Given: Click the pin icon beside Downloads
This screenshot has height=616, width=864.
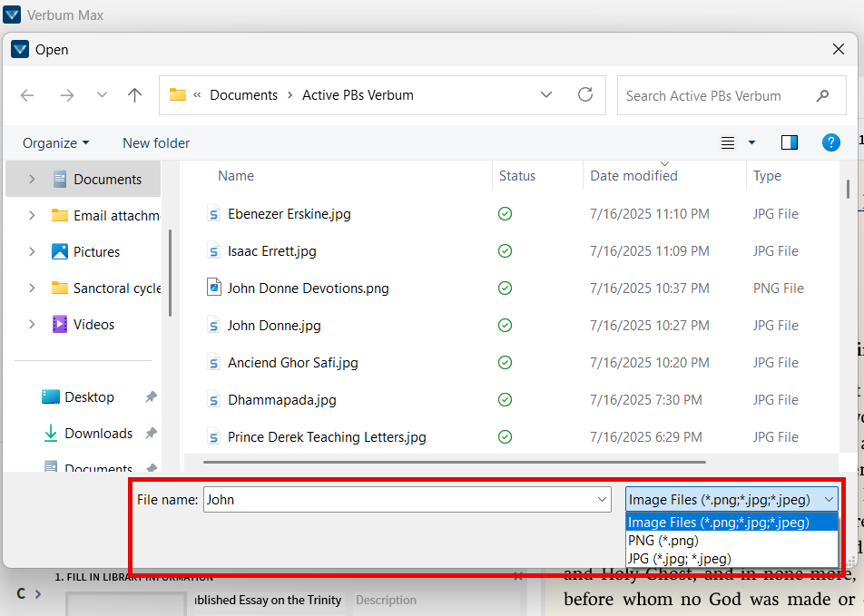Looking at the screenshot, I should [151, 434].
